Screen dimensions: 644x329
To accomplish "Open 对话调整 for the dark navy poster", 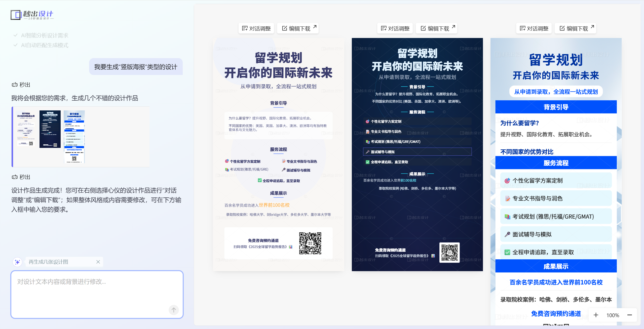I will 395,28.
